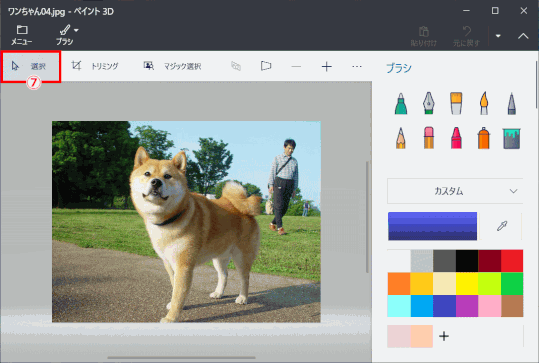
Task: Choose the black color swatch
Action: pos(467,261)
